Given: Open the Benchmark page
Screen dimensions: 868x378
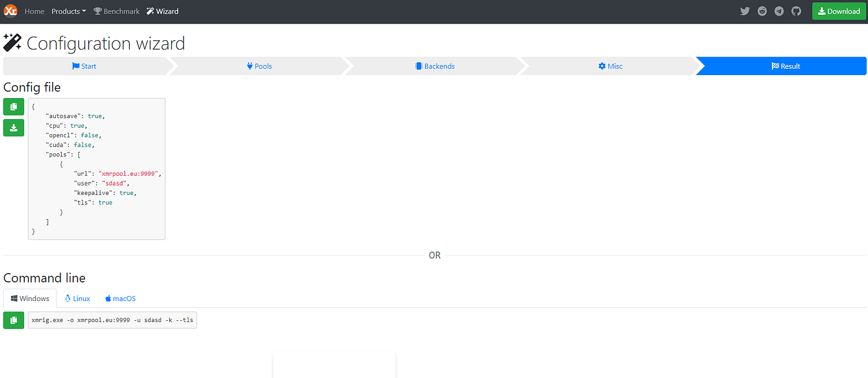Looking at the screenshot, I should pos(117,11).
